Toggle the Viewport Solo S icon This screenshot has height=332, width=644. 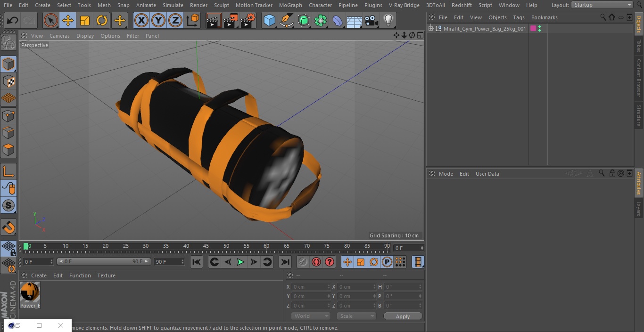click(8, 205)
